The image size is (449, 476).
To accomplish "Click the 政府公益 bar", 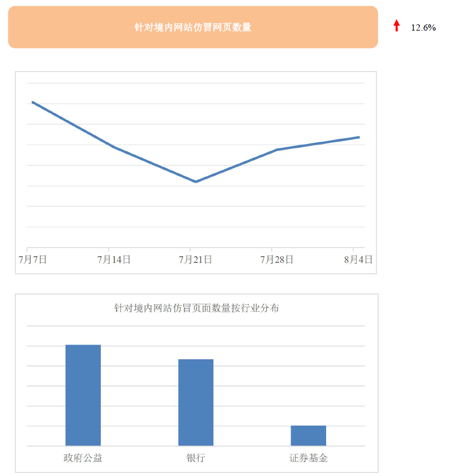I will [83, 396].
